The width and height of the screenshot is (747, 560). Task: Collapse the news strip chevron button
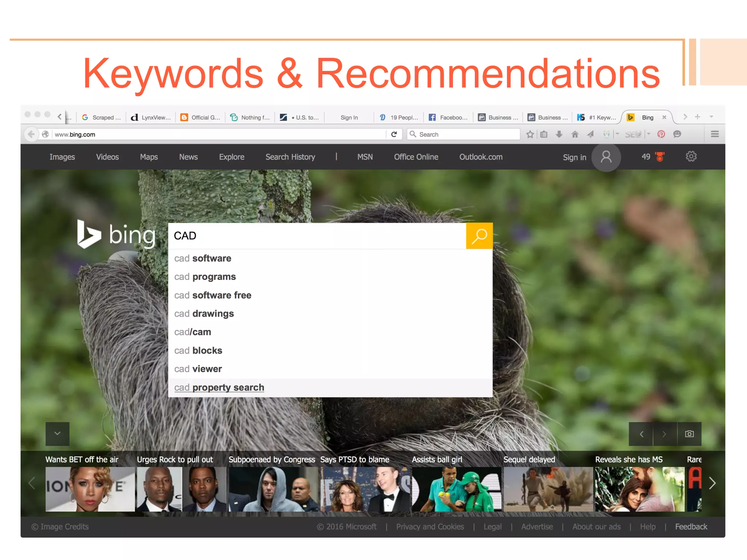57,433
